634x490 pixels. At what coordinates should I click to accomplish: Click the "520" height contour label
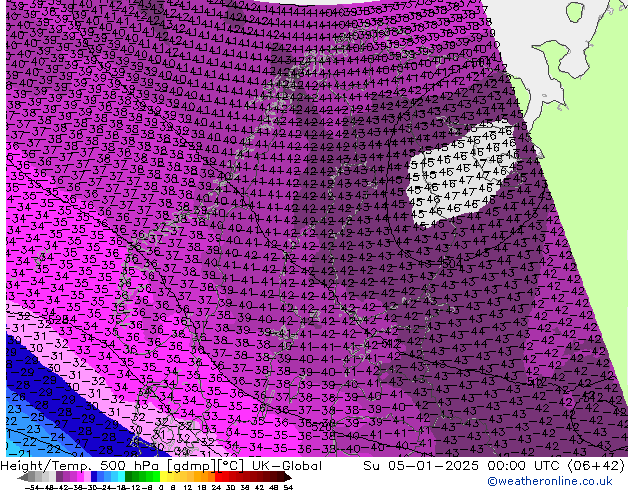321,426
